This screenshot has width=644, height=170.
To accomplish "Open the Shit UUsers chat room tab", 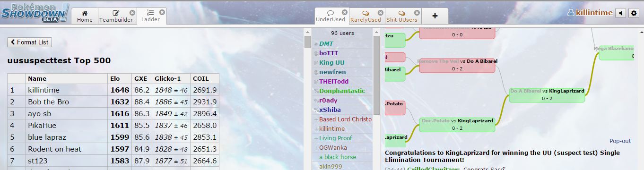I will coord(402,16).
